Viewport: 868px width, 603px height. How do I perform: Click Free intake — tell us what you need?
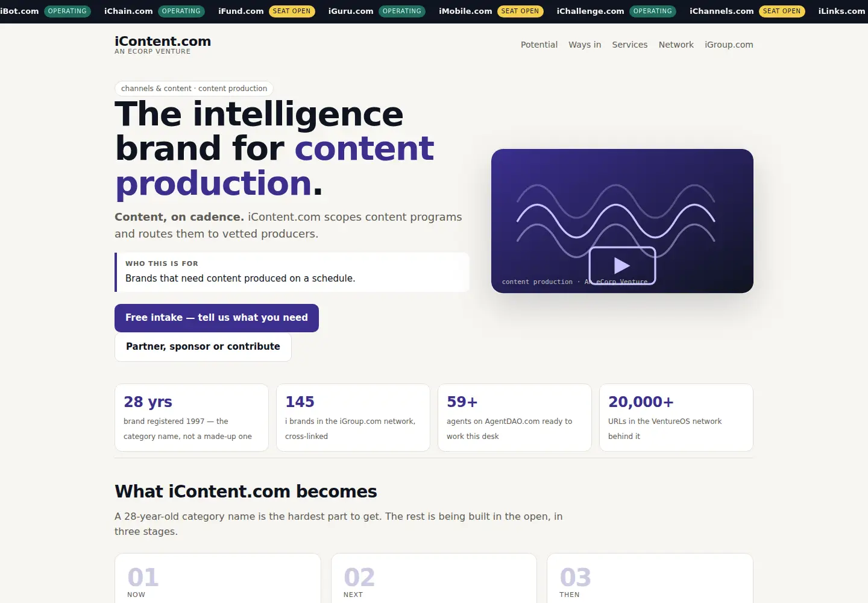tap(216, 318)
